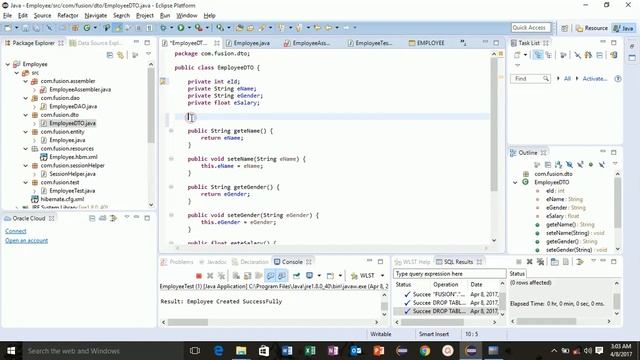This screenshot has width=640, height=360.
Task: Click the New Java Class green C icon
Action: tap(87, 28)
